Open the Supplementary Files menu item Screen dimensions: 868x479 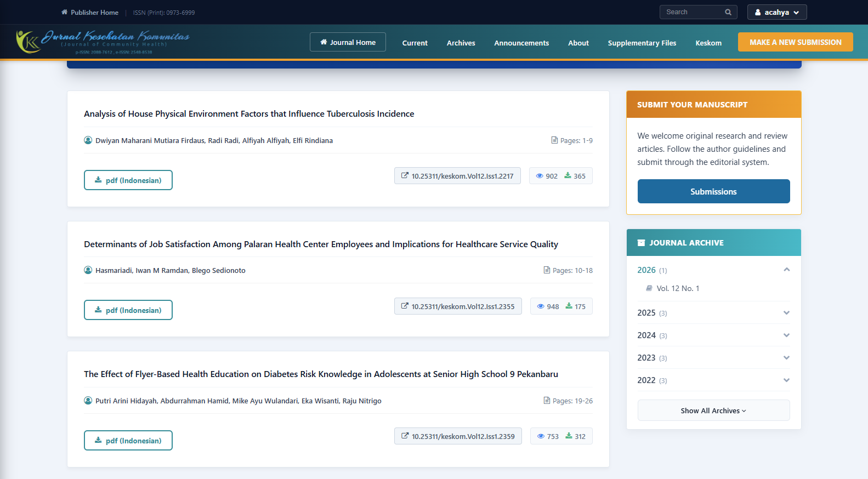[x=642, y=43]
